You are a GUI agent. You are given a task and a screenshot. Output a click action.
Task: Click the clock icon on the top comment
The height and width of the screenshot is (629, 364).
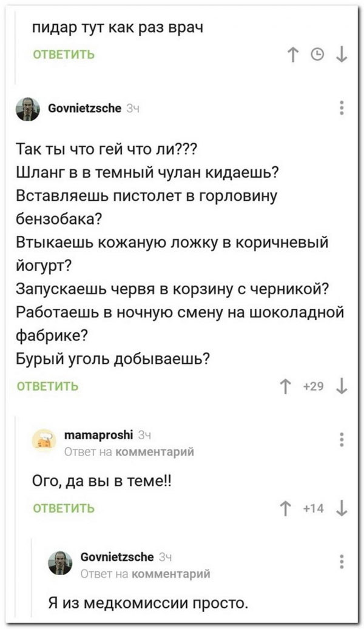(x=317, y=56)
